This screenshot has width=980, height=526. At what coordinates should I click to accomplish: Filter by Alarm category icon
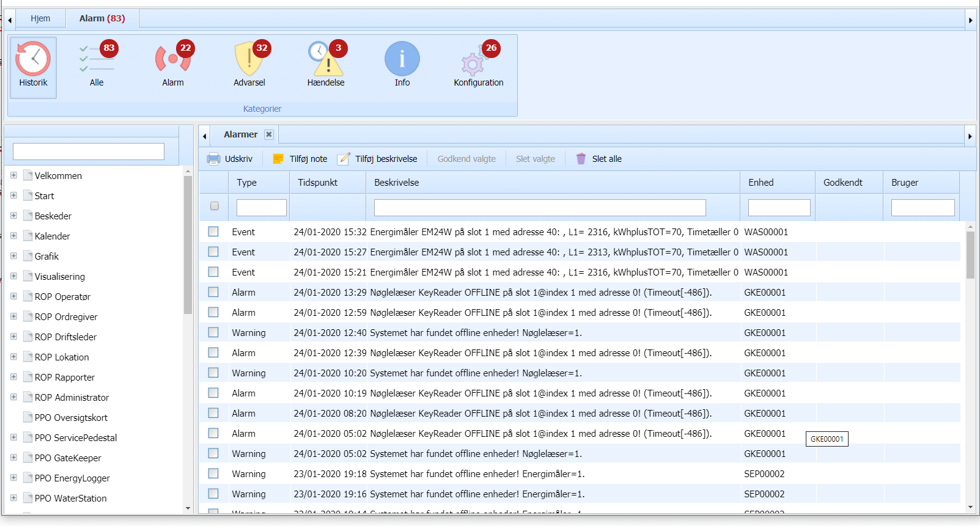(173, 58)
